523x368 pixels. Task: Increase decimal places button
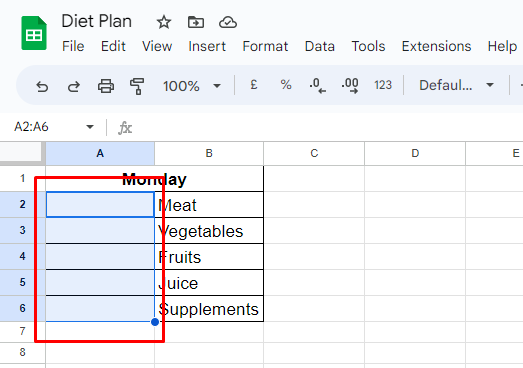[x=350, y=85]
